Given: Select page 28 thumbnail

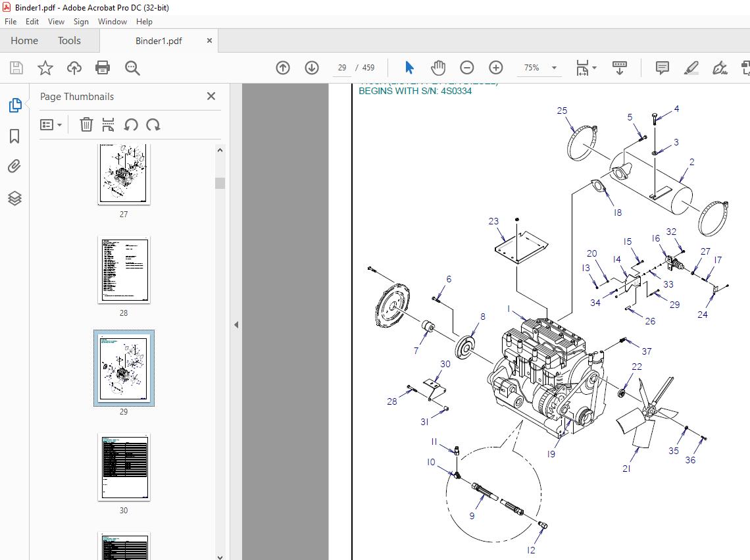Looking at the screenshot, I should tap(124, 270).
